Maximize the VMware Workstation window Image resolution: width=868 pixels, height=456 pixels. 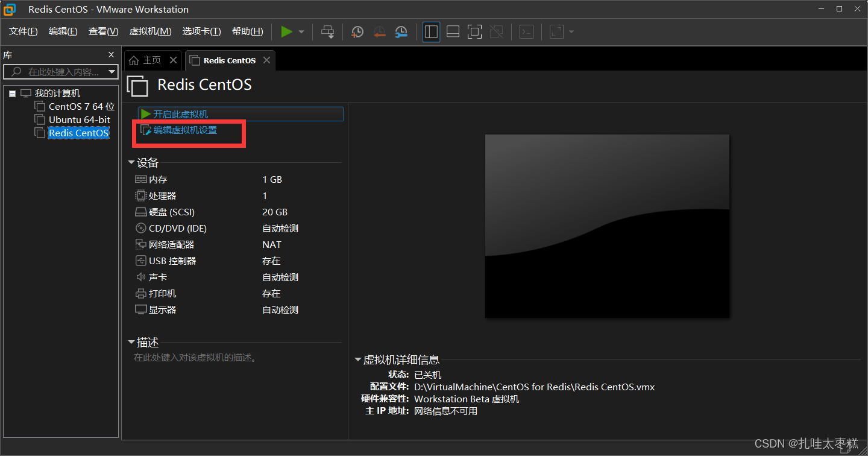pyautogui.click(x=839, y=9)
